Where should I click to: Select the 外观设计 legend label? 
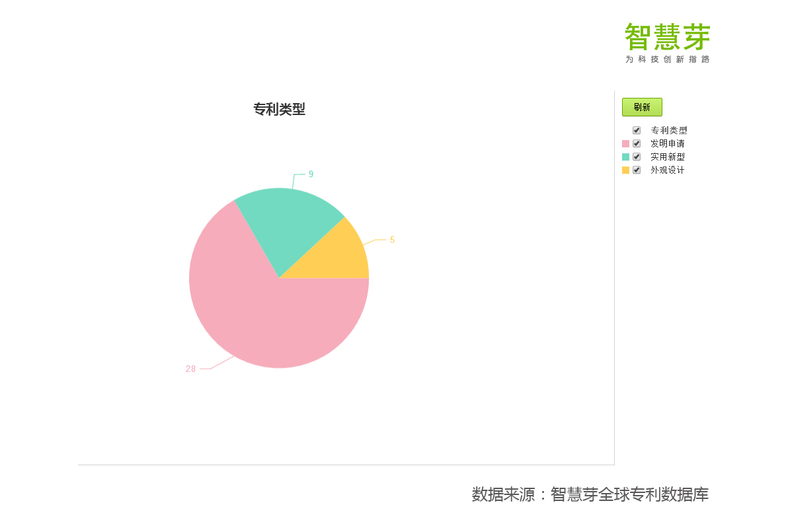667,170
